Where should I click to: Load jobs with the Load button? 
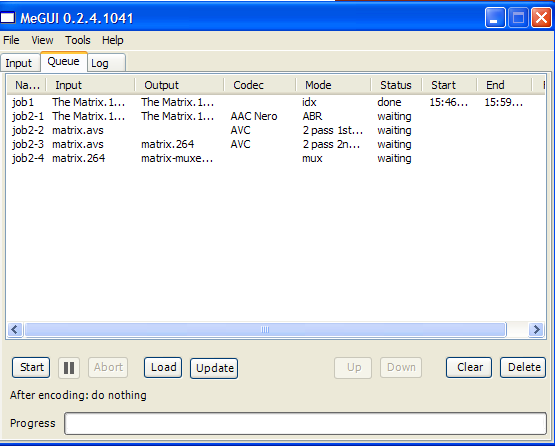163,367
